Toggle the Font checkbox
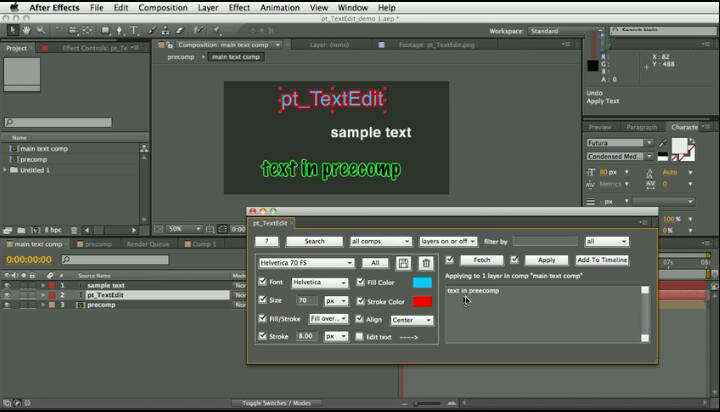 click(x=262, y=282)
